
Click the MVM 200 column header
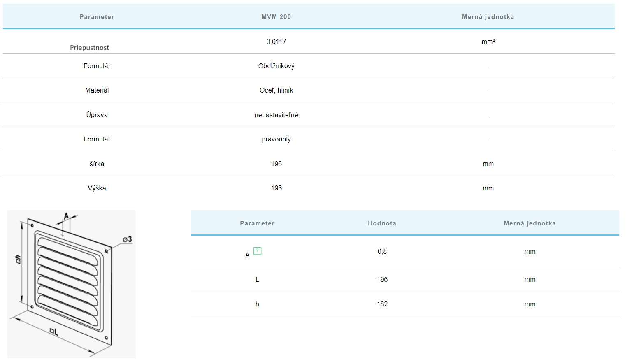point(276,17)
